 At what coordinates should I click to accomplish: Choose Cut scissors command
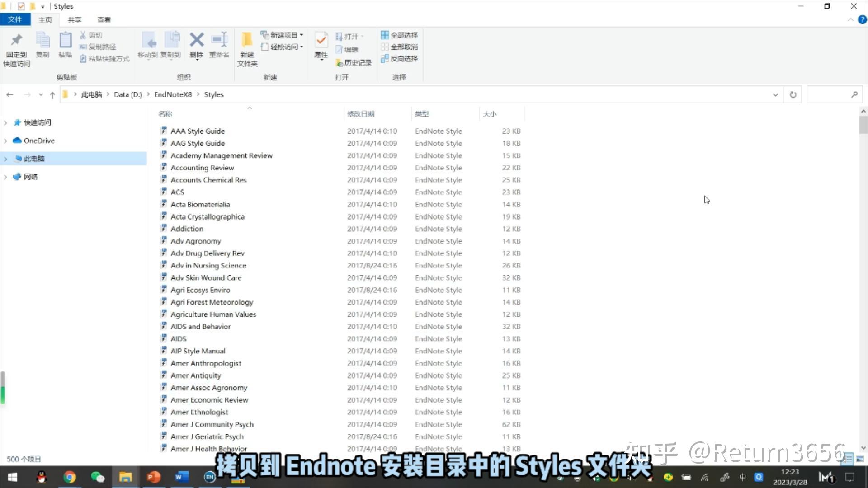(x=91, y=35)
